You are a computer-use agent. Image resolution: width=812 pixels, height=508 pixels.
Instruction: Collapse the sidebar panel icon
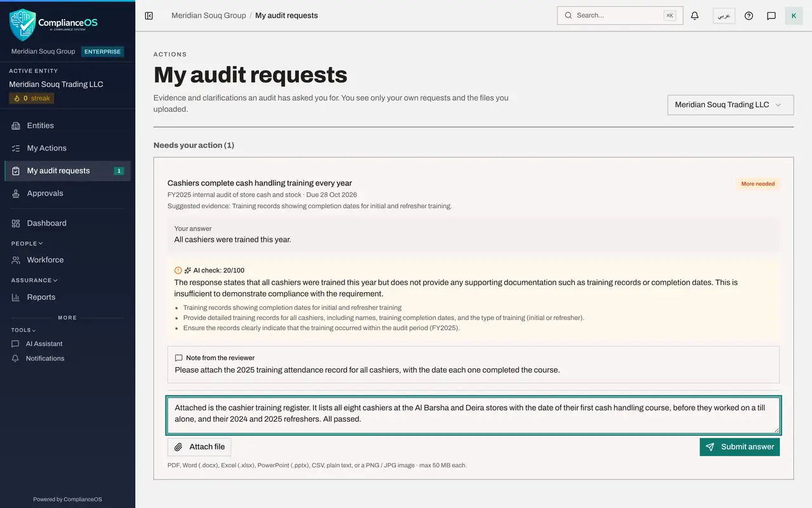149,16
